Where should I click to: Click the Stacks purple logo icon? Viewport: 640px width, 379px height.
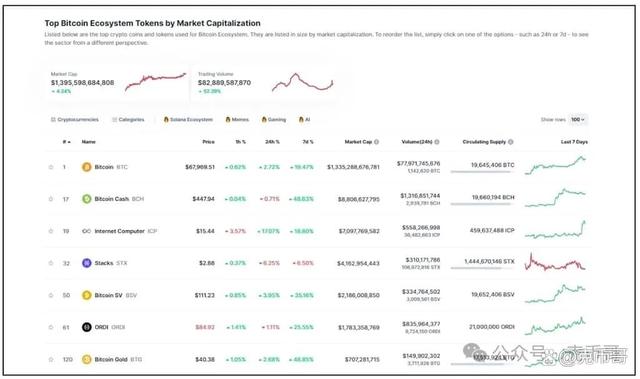(x=87, y=263)
